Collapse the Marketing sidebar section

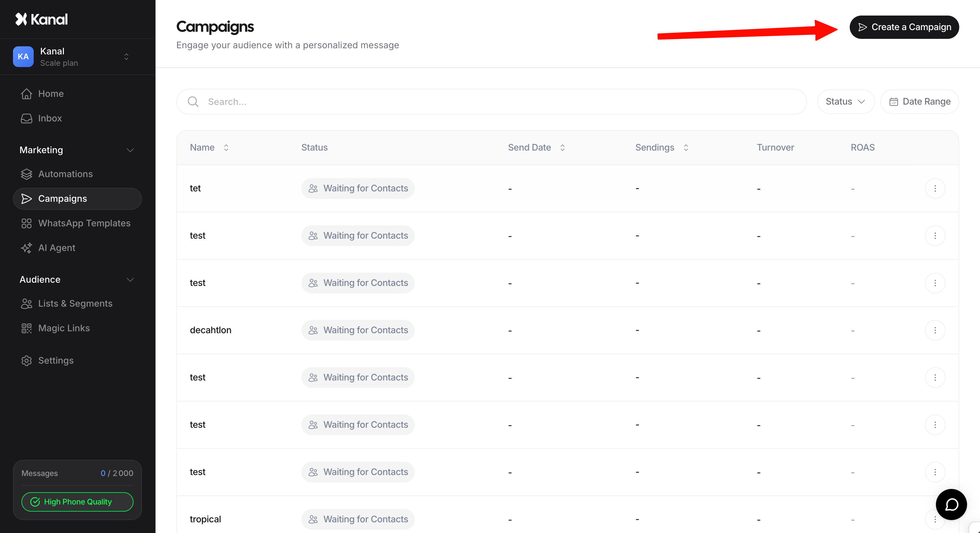[130, 150]
